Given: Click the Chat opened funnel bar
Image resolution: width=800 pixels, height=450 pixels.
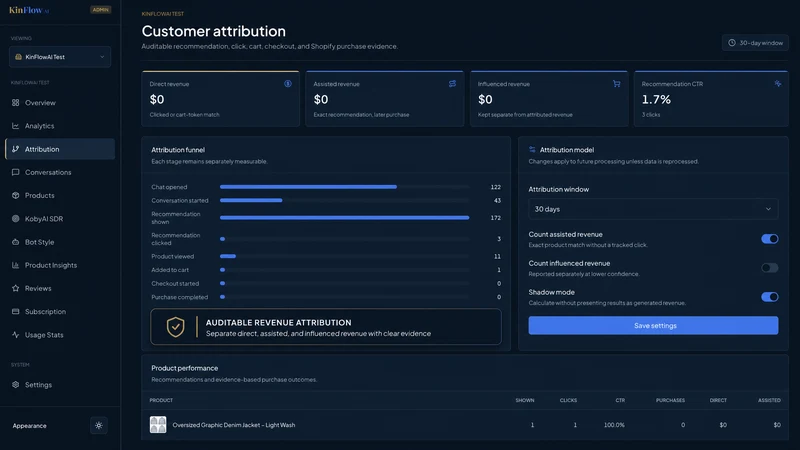Looking at the screenshot, I should [308, 187].
